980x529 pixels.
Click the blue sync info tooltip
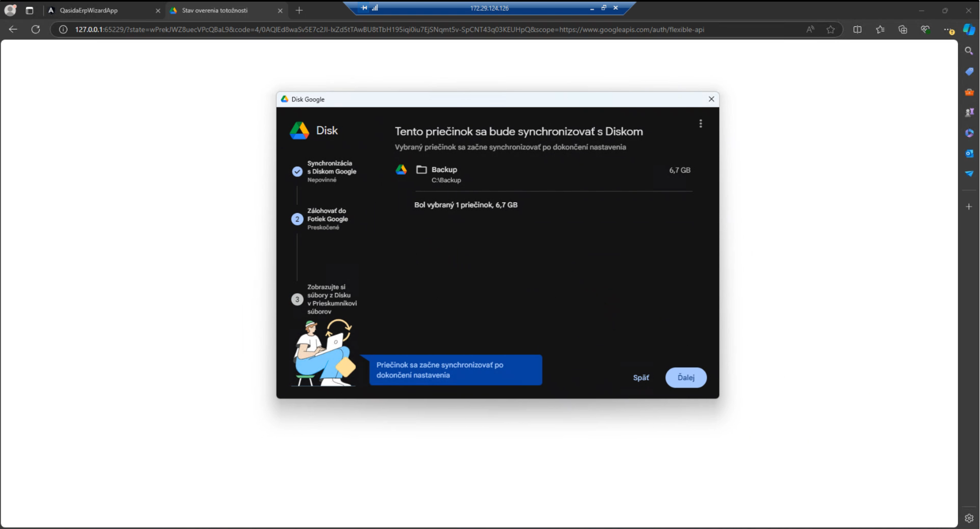[x=456, y=370]
